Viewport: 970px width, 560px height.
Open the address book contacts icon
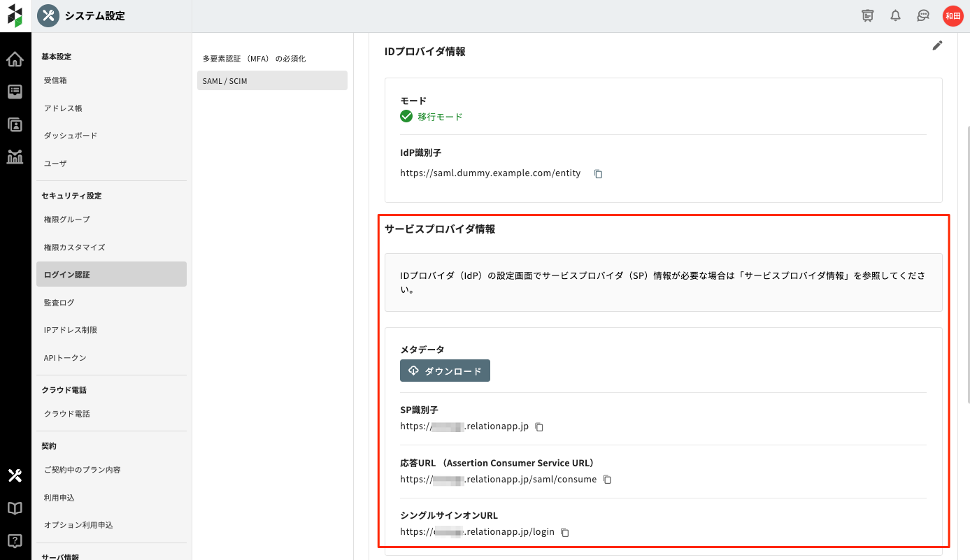[15, 124]
